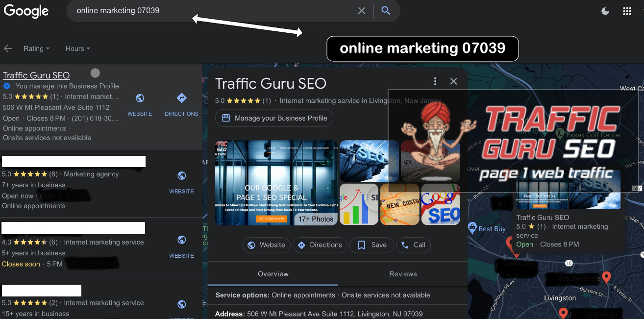
Task: Click Manage your Business Profile button
Action: [274, 118]
